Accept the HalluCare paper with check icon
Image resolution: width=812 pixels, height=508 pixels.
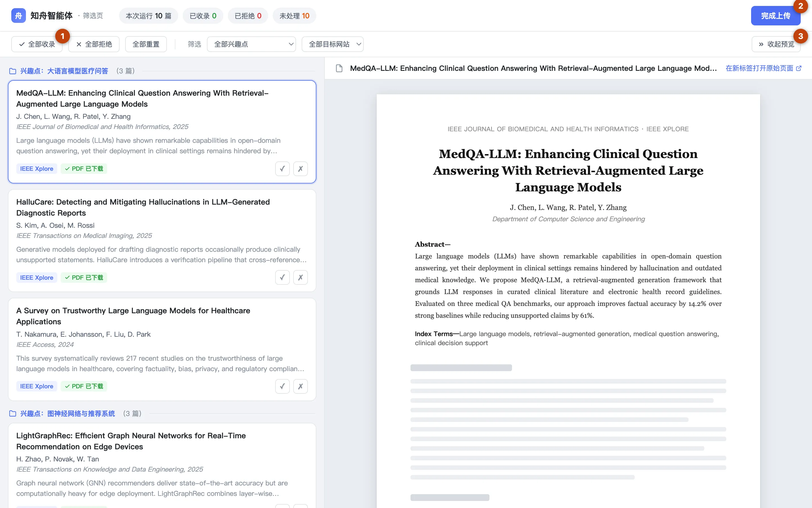click(282, 277)
